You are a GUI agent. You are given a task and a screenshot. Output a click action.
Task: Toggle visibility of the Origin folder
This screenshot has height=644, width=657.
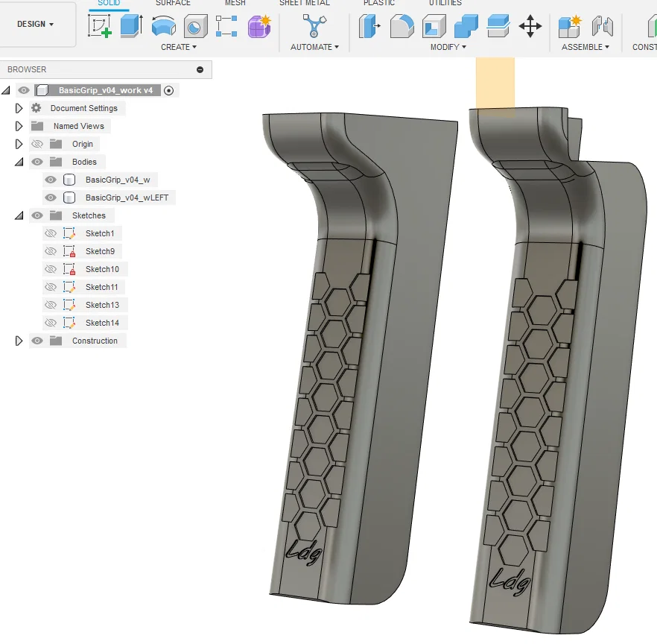[37, 145]
